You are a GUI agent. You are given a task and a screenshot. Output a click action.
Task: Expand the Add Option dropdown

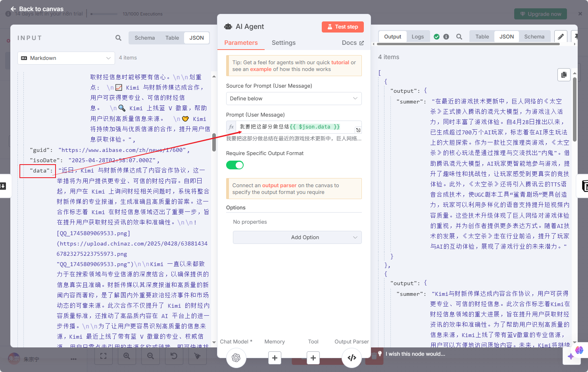click(x=297, y=237)
